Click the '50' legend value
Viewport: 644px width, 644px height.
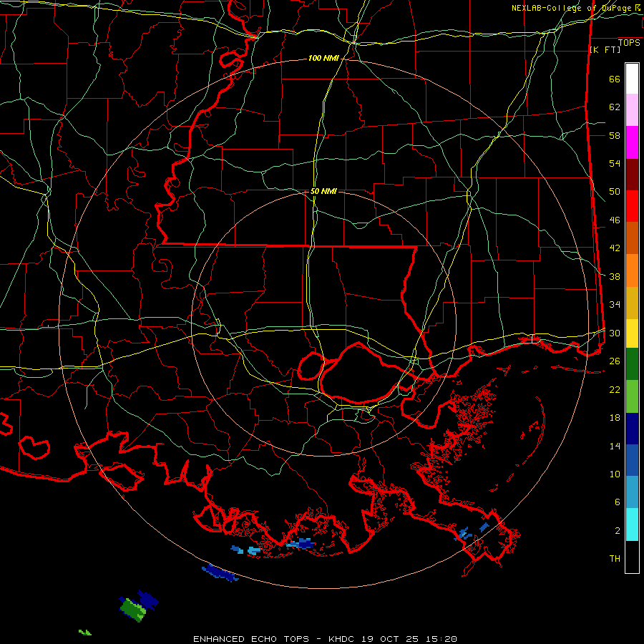coord(615,191)
